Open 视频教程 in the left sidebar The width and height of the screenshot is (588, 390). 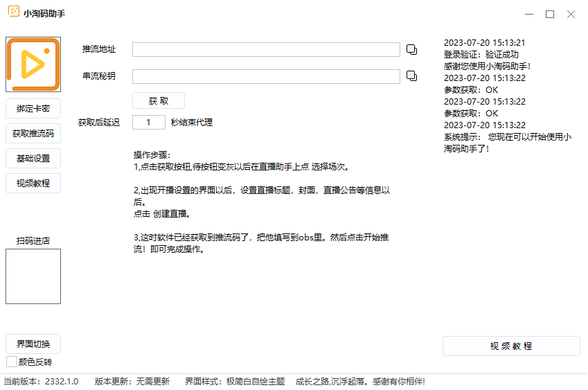coord(33,184)
